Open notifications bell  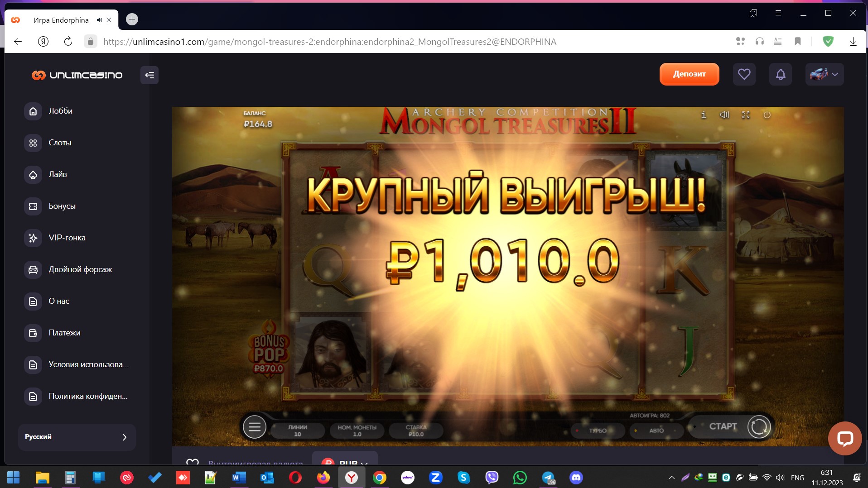[x=780, y=74]
